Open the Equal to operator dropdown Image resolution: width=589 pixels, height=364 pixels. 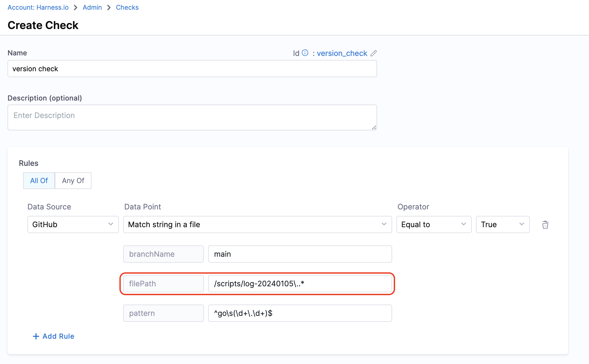(434, 224)
